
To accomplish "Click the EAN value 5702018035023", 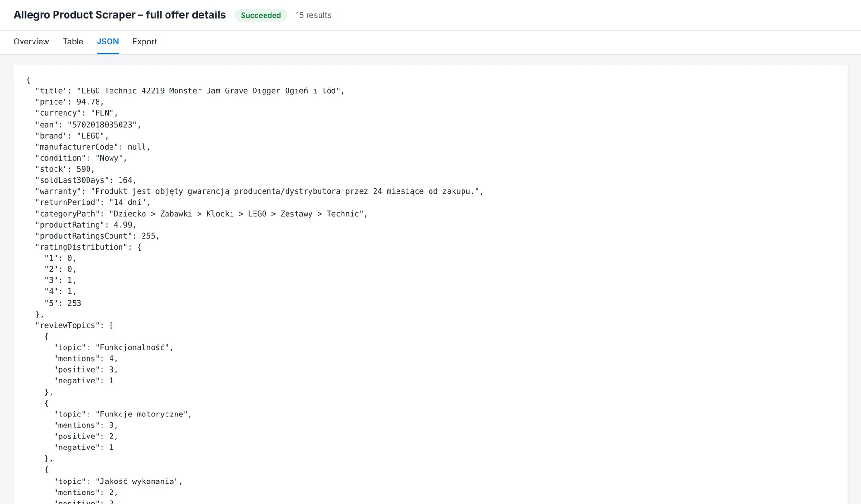I will pyautogui.click(x=102, y=125).
